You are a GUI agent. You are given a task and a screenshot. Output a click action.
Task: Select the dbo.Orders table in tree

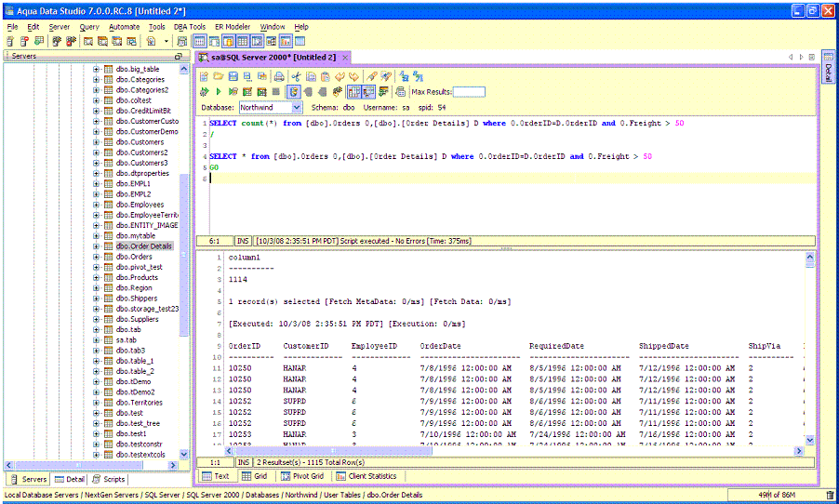point(134,257)
